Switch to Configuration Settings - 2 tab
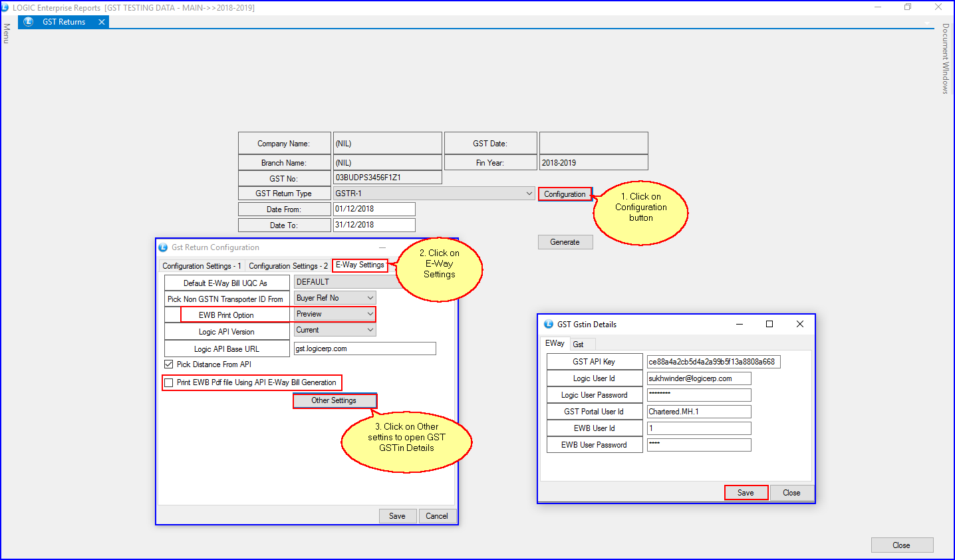Screen dimensions: 955x560 point(288,266)
